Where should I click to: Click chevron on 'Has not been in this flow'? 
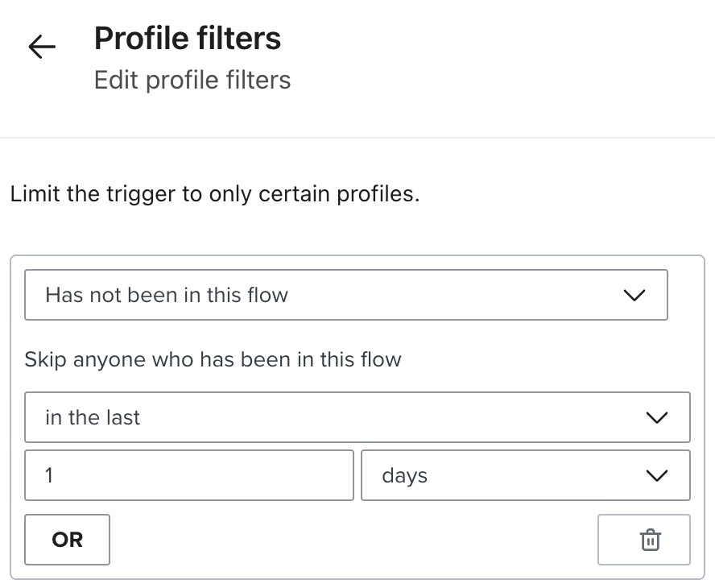tap(634, 296)
